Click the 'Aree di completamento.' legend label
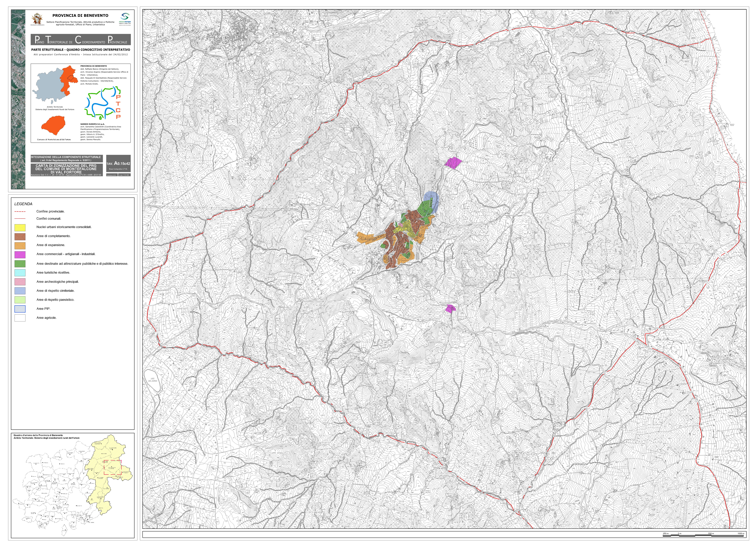 pos(54,236)
